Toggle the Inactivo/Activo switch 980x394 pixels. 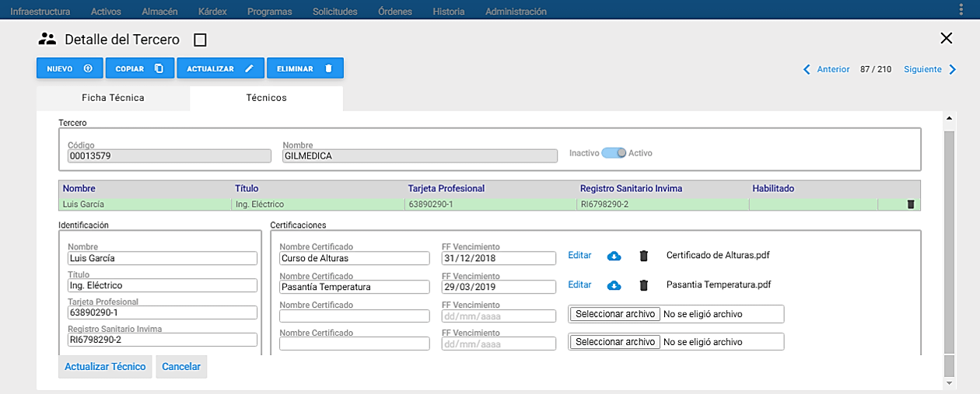(x=614, y=153)
